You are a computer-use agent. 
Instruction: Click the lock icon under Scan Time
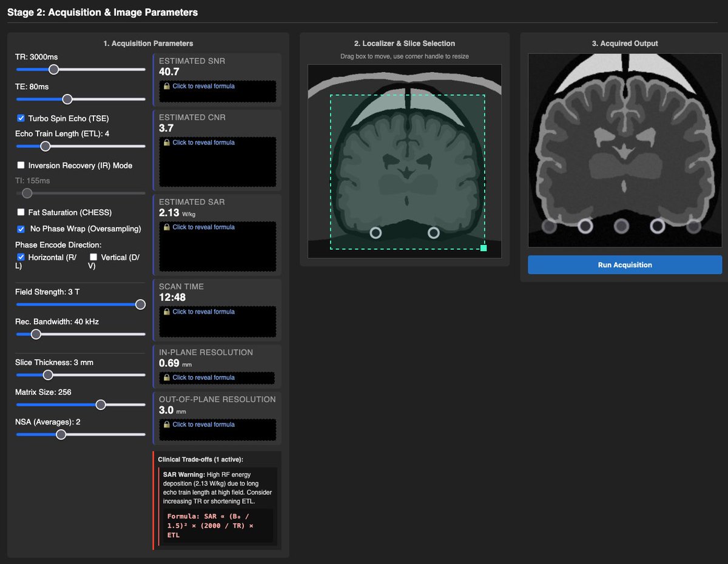pos(167,312)
